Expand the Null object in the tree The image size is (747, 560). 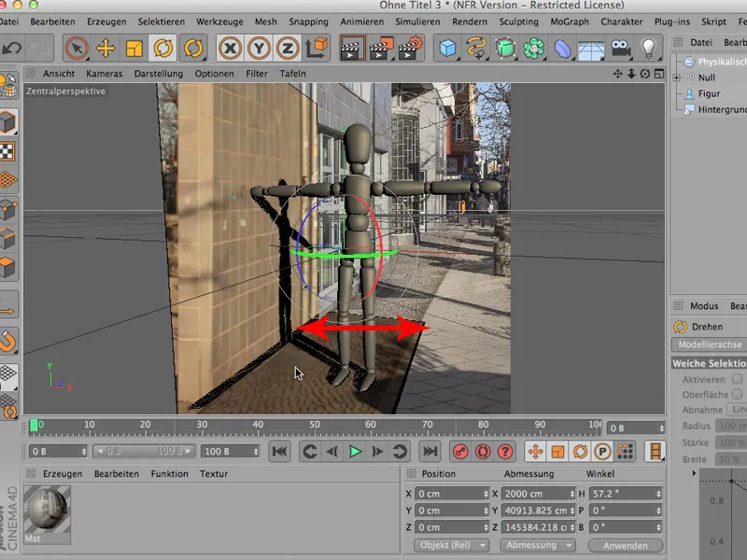coord(676,77)
